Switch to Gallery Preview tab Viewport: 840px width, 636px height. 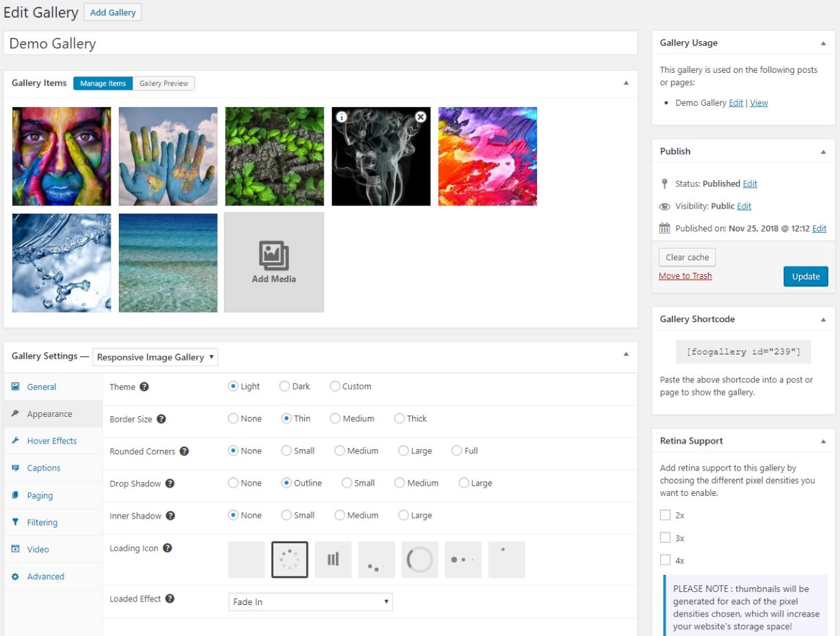[x=163, y=84]
